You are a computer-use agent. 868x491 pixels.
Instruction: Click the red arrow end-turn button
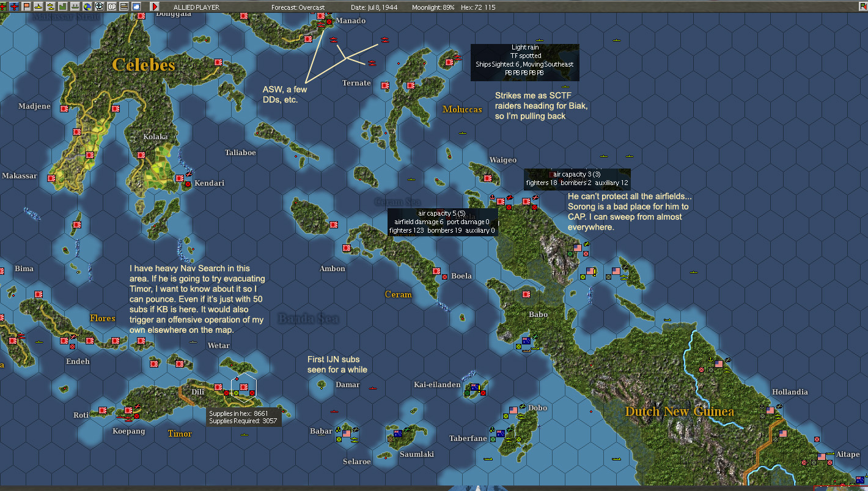point(155,7)
